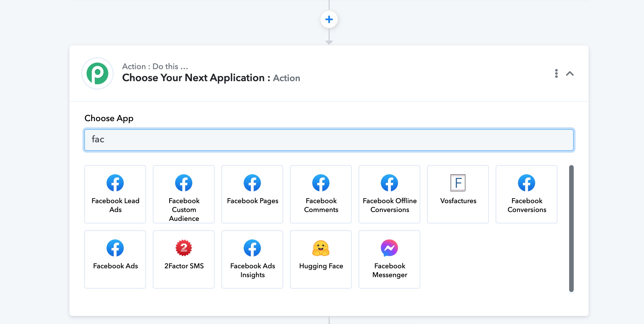This screenshot has height=324, width=644.
Task: Click the 'Choose Your Next Application' title
Action: [x=193, y=78]
